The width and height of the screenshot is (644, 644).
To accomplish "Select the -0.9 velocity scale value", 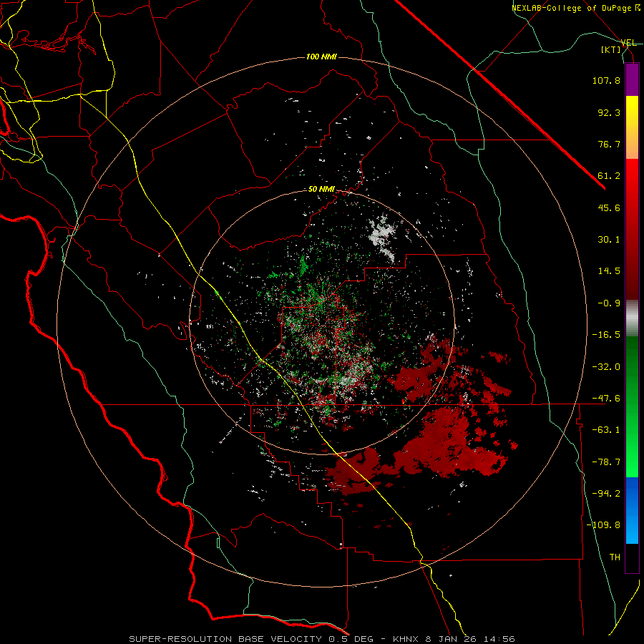I will (x=609, y=303).
